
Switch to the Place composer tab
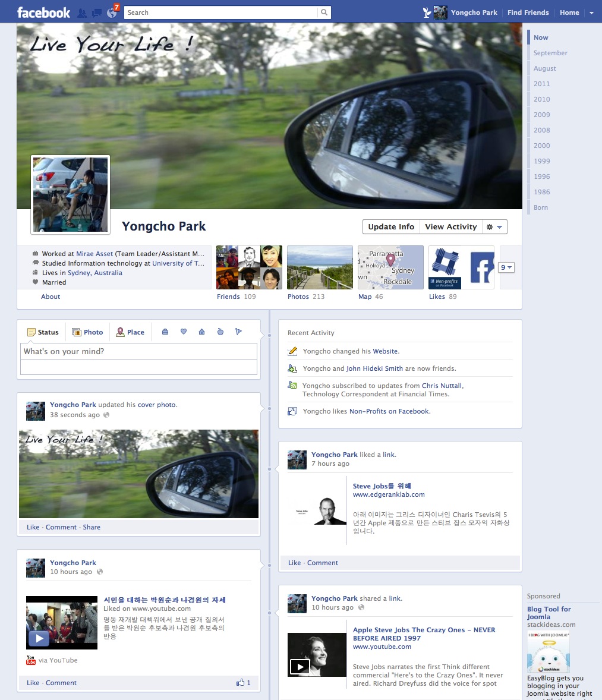click(x=130, y=332)
